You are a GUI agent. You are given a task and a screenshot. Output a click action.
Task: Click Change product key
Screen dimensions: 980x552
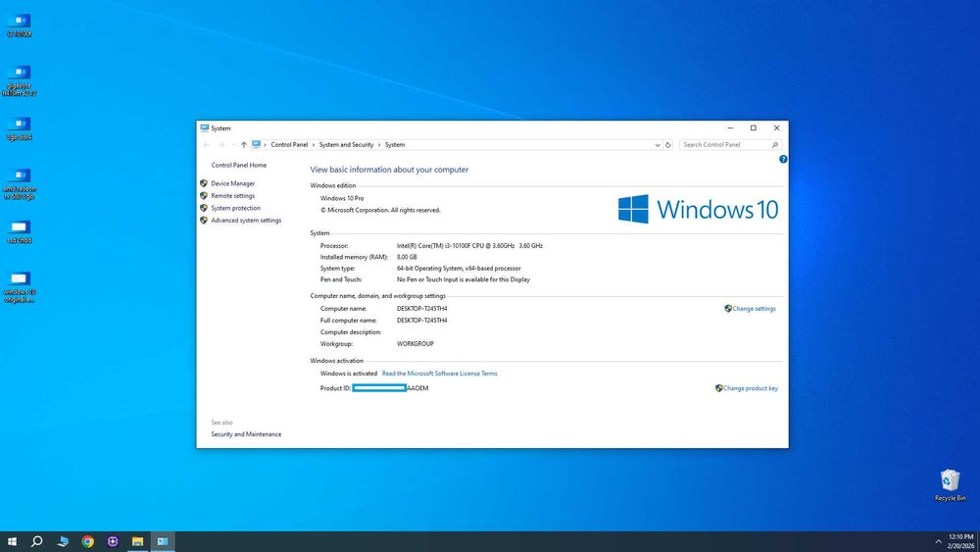point(750,388)
